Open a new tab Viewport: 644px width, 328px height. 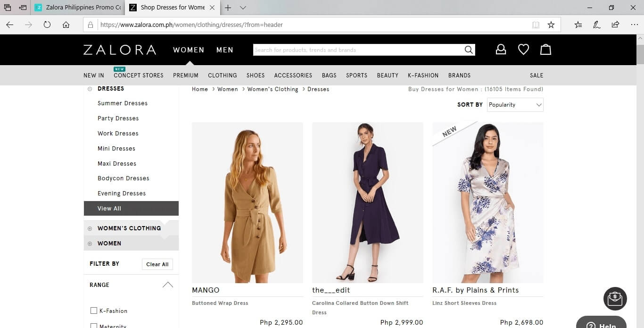pos(228,8)
